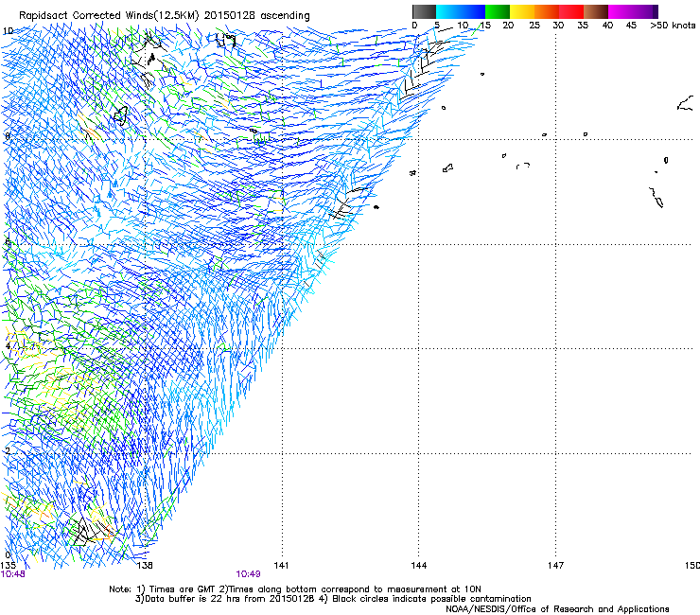The width and height of the screenshot is (700, 615).
Task: Click the '25' legend tick label
Action: pyautogui.click(x=534, y=26)
